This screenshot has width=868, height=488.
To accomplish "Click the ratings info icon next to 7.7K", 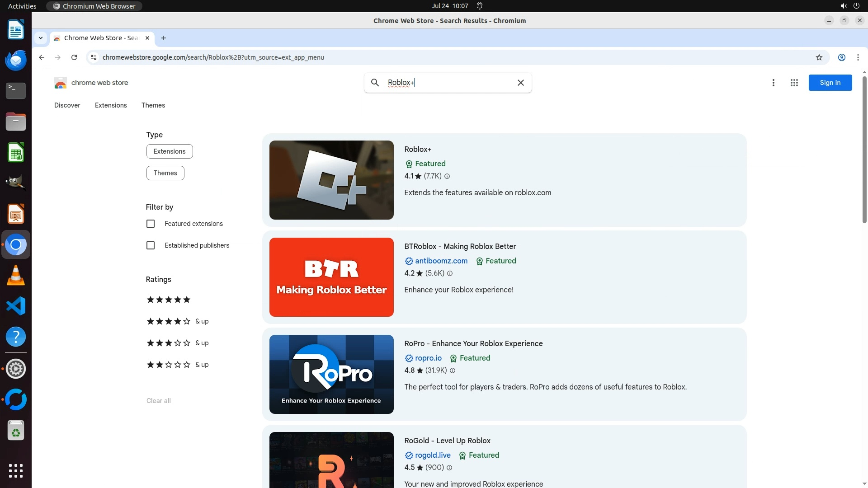I will click(447, 176).
